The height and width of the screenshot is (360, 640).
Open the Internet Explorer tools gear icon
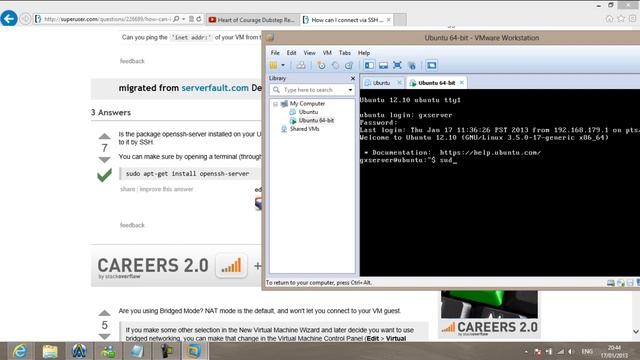coord(632,18)
